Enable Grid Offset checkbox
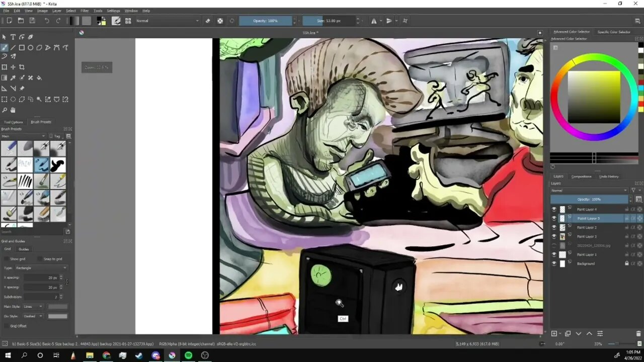This screenshot has height=362, width=644. click(x=7, y=326)
